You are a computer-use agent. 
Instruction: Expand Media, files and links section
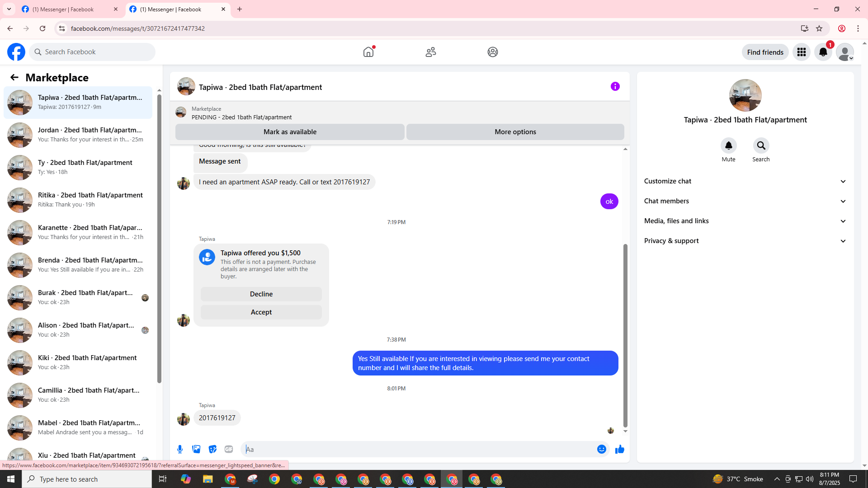(x=745, y=221)
